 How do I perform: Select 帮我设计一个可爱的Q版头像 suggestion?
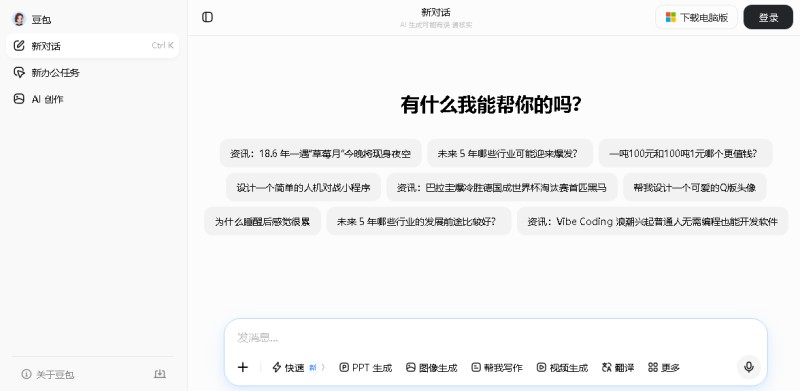694,187
